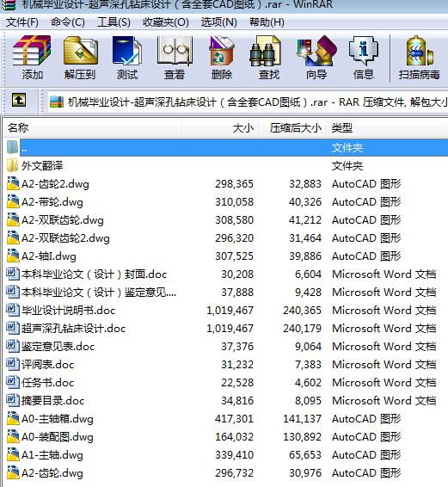Select file A2-齿轮.dwg

[x=52, y=472]
